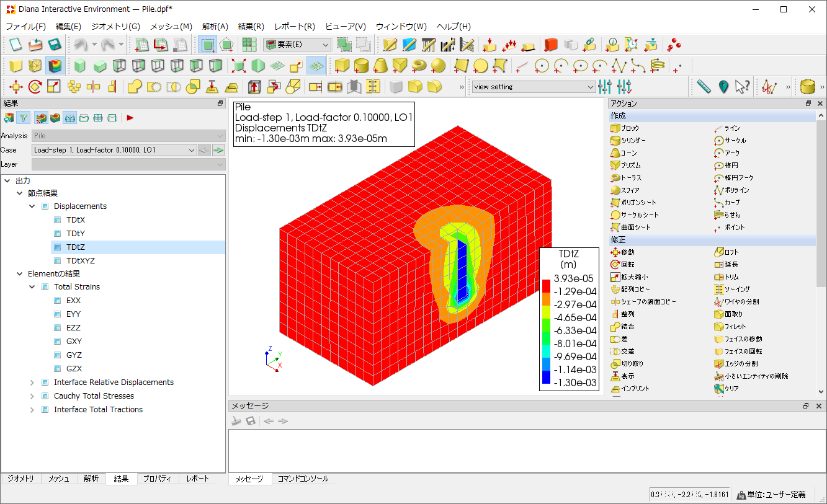Viewport: 827px width, 504px height.
Task: Click the fit-all zoom extents icon
Action: click(239, 66)
